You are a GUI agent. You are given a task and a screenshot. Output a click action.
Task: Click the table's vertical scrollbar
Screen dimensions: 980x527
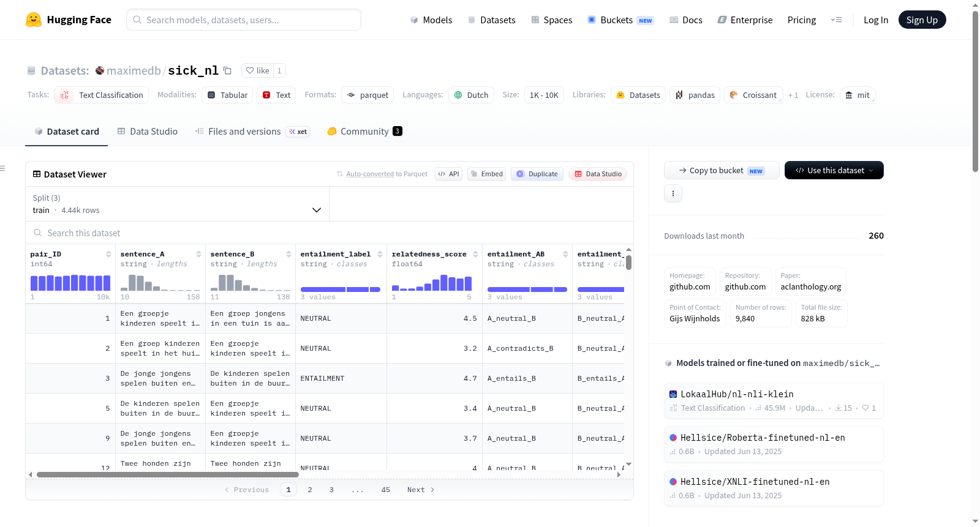click(x=628, y=263)
